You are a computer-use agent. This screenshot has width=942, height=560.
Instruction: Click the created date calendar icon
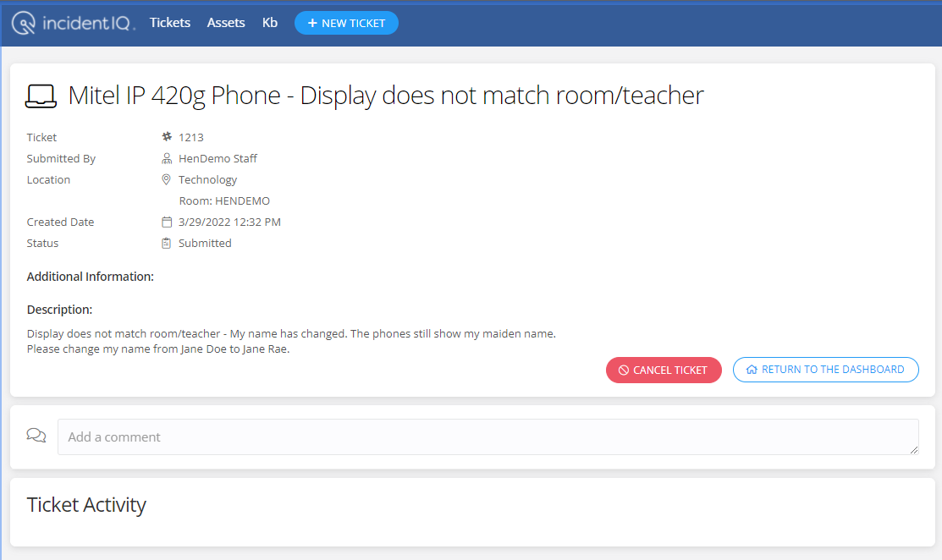167,222
